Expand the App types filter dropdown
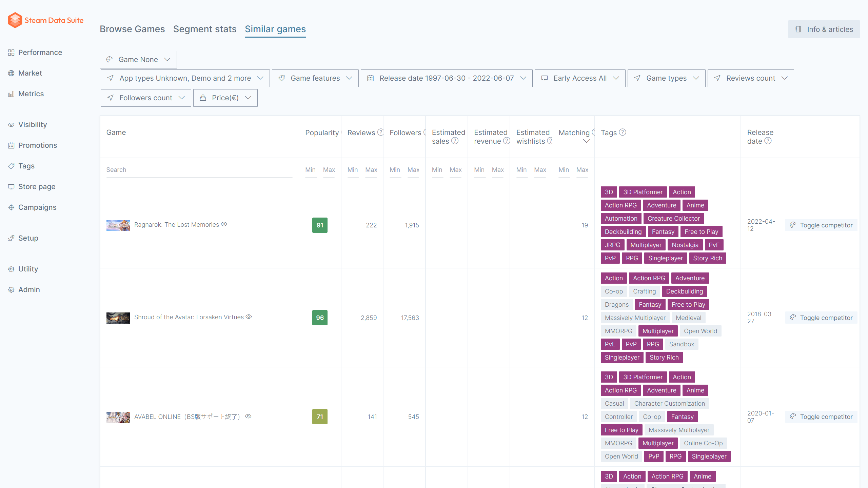Viewport: 868px width, 488px height. coord(185,78)
